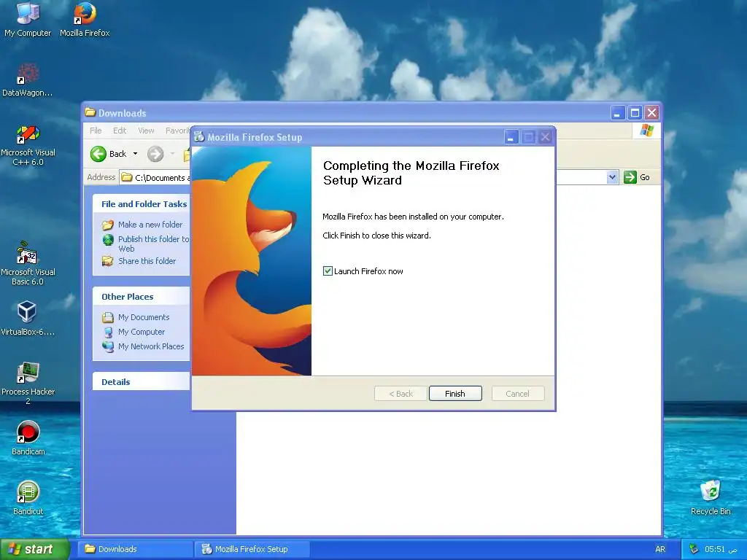This screenshot has width=747, height=560.
Task: Launch Bandicam desktop shortcut
Action: click(28, 437)
